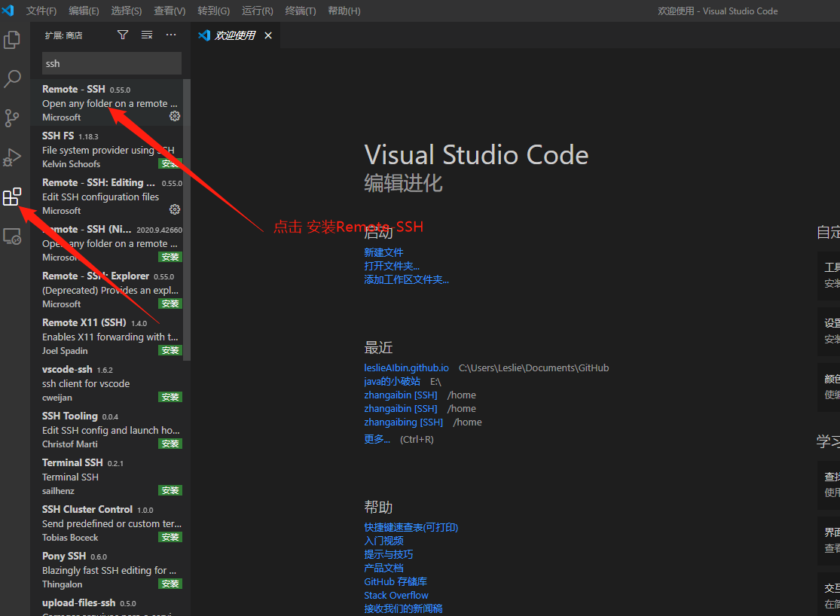Open the Run and Debug icon
The height and width of the screenshot is (616, 840).
point(12,157)
